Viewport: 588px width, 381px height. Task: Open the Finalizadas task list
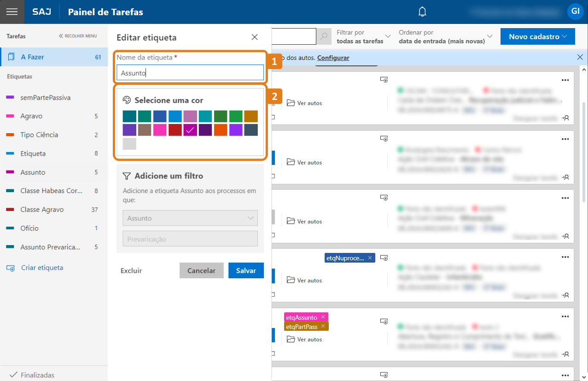pyautogui.click(x=37, y=375)
